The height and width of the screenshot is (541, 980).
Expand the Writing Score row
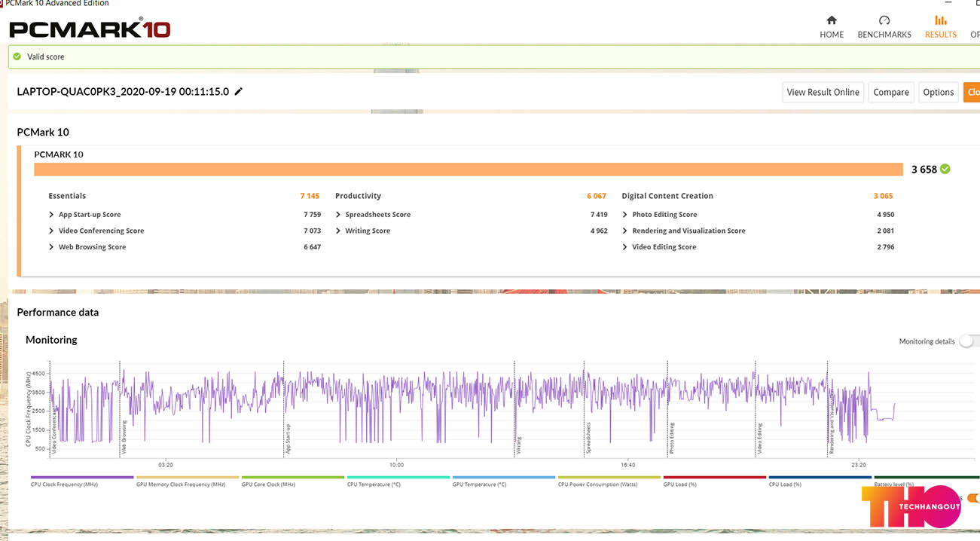[x=338, y=231]
